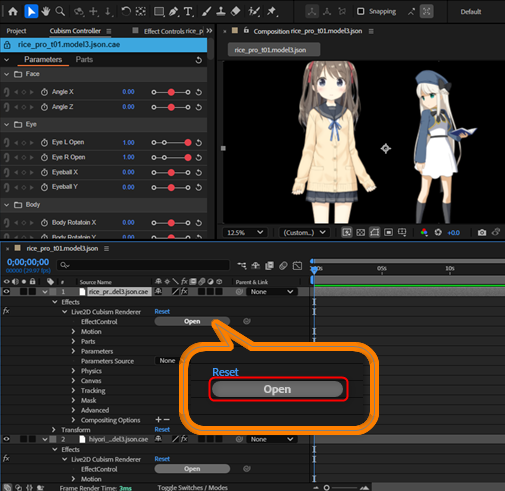Reset the Angle X parameter
This screenshot has width=505, height=491.
point(199,92)
